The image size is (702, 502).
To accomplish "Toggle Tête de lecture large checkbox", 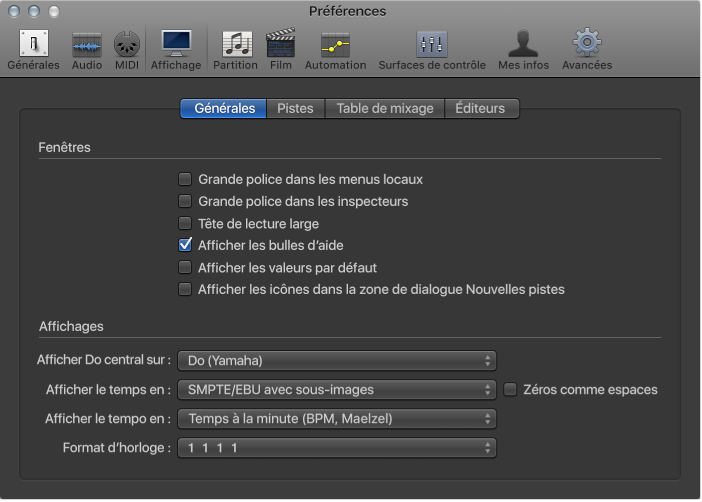I will (x=185, y=224).
